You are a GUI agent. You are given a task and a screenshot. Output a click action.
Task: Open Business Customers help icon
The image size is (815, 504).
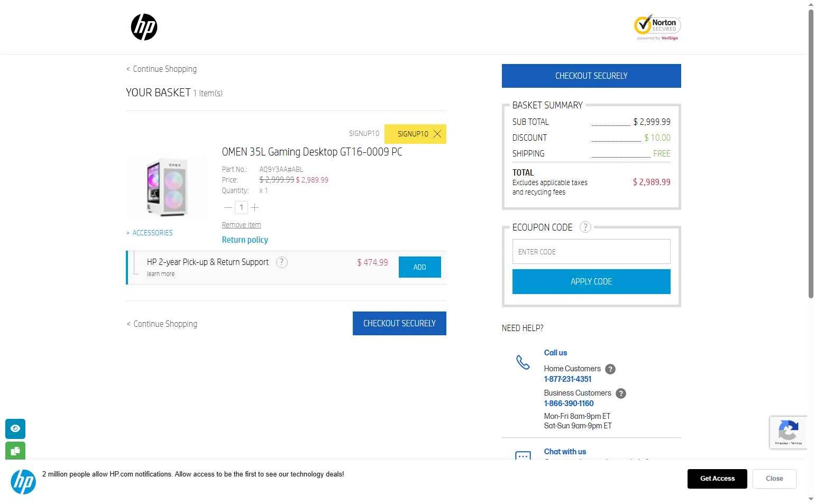point(621,393)
